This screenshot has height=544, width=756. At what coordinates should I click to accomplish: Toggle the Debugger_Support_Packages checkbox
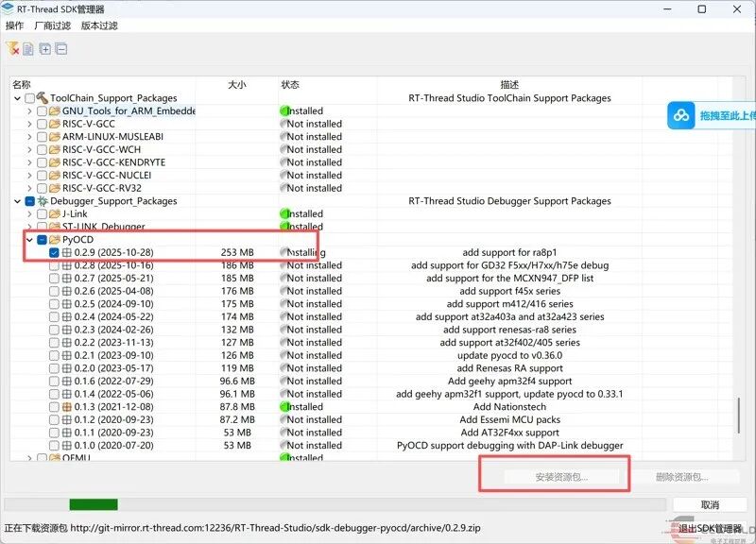click(30, 201)
